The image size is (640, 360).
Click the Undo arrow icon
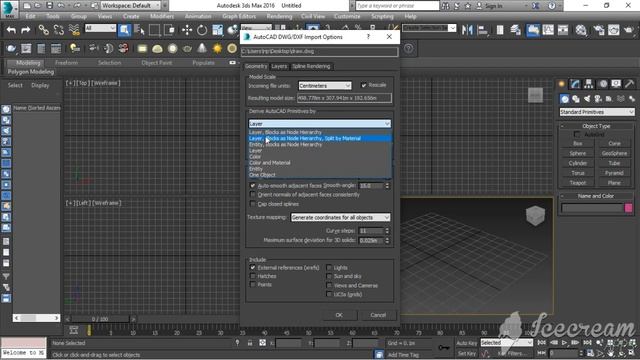pyautogui.click(x=11, y=30)
